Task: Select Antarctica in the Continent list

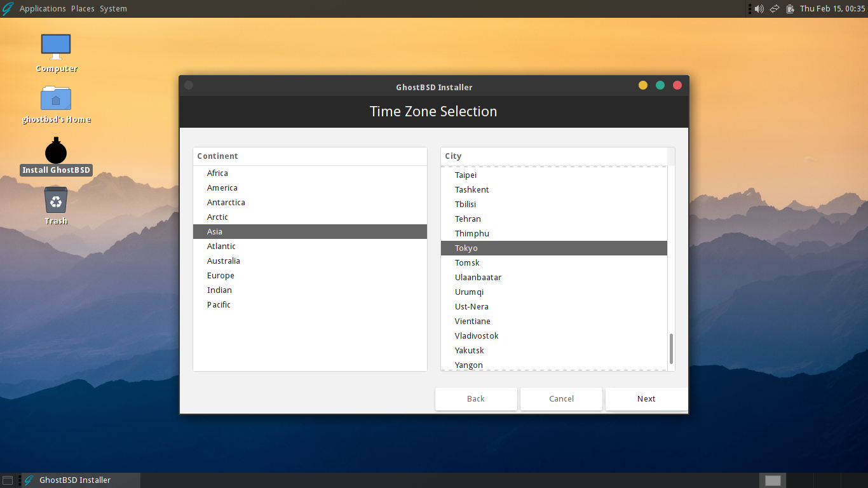Action: coord(310,203)
